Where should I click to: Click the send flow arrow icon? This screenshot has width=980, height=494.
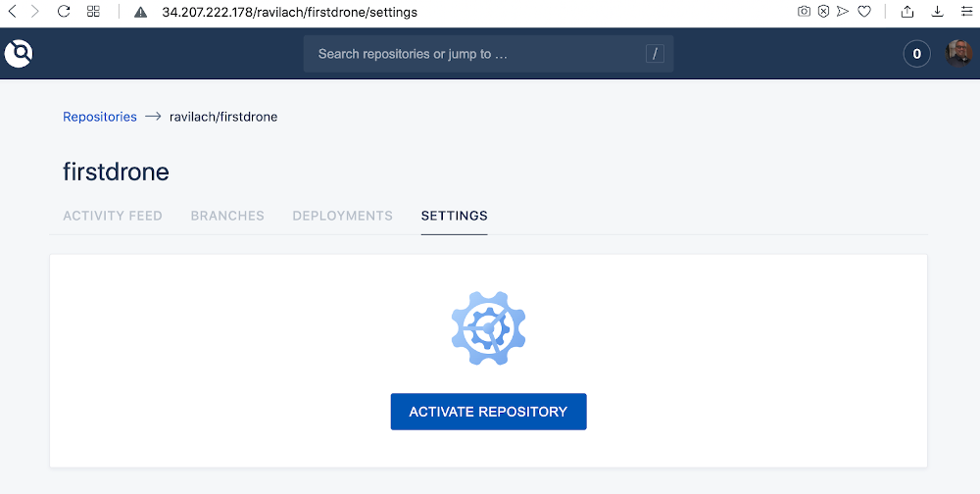pyautogui.click(x=843, y=11)
